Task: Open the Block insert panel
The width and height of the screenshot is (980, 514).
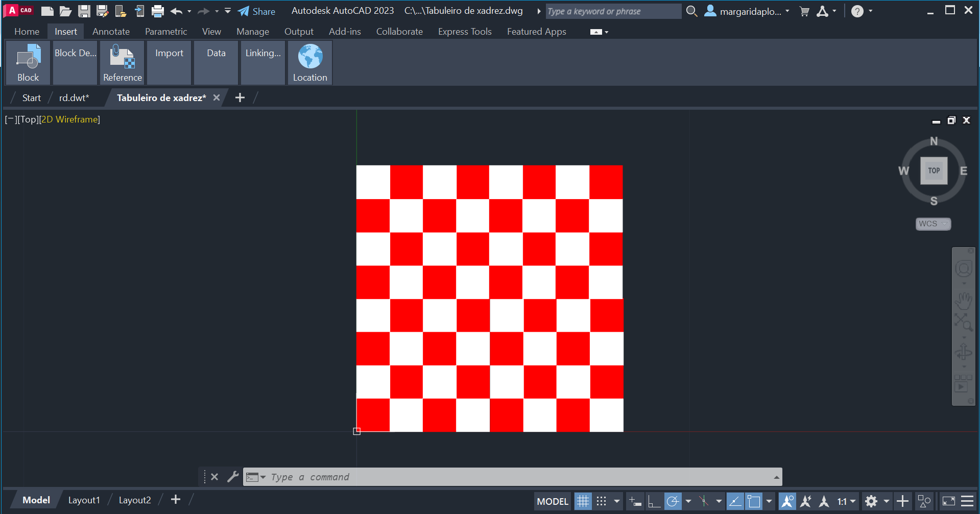Action: pos(28,63)
